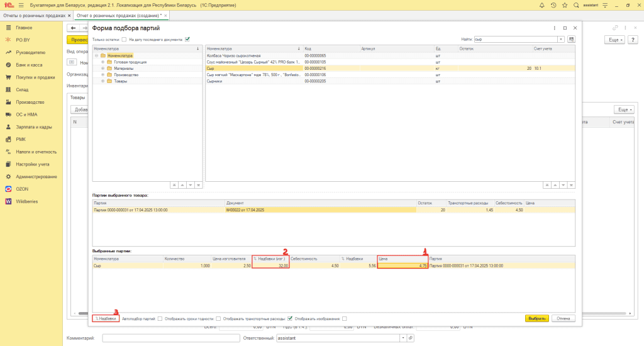Select the Сырники row

pos(390,81)
